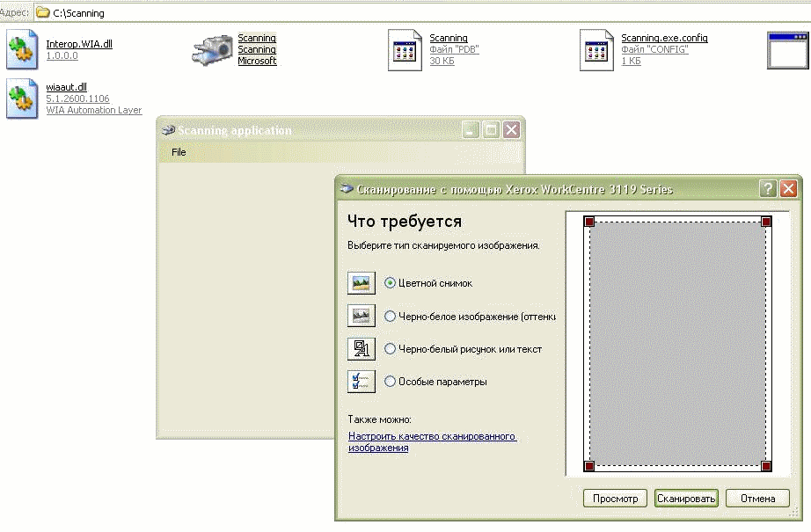The width and height of the screenshot is (811, 532).
Task: Click the 1 КБ size text
Action: tap(631, 61)
